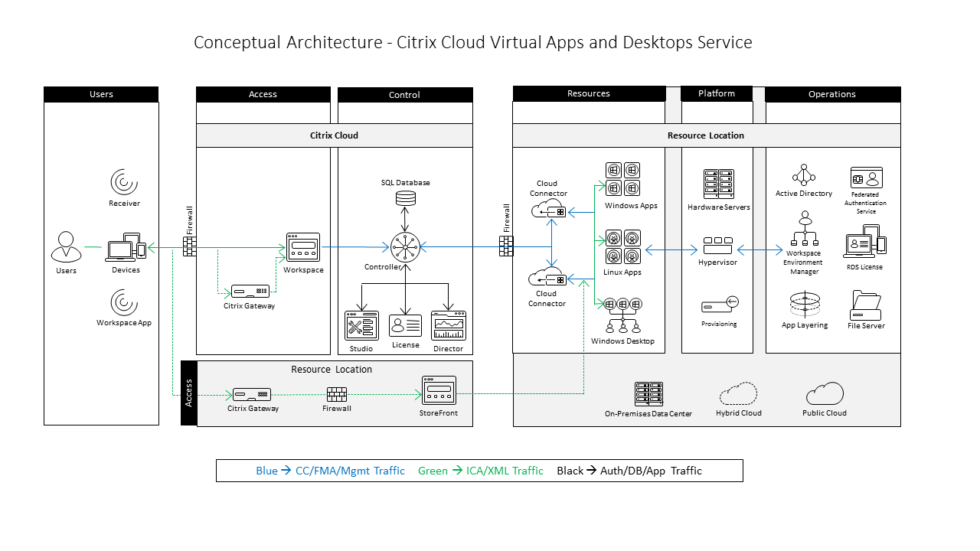Screen dimensions: 980x551
Task: Click the Black Auth/DB/App Traffic legend text
Action: 629,471
